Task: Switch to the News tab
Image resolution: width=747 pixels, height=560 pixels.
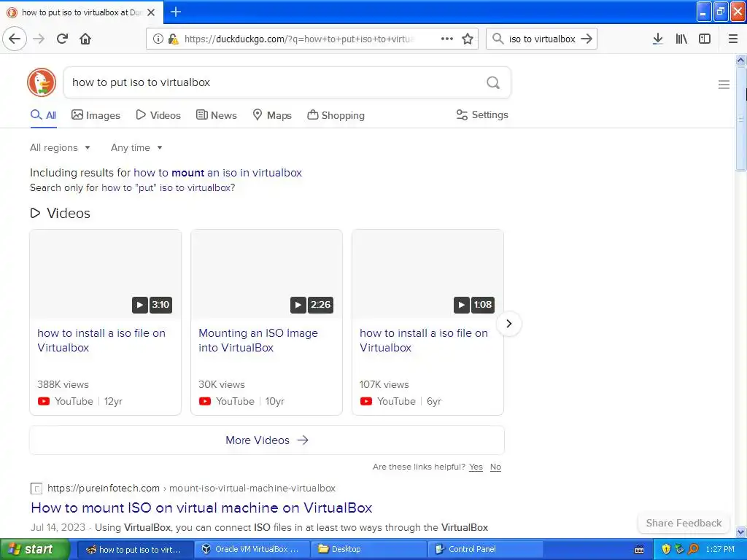Action: [x=216, y=115]
